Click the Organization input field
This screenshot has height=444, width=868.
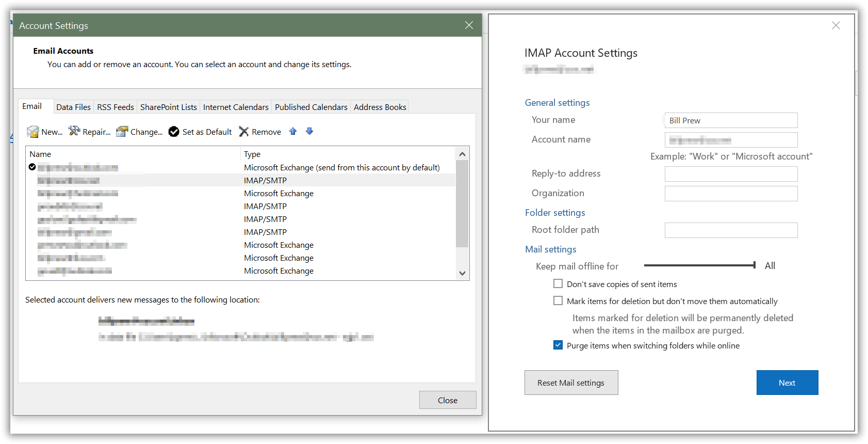(x=731, y=194)
